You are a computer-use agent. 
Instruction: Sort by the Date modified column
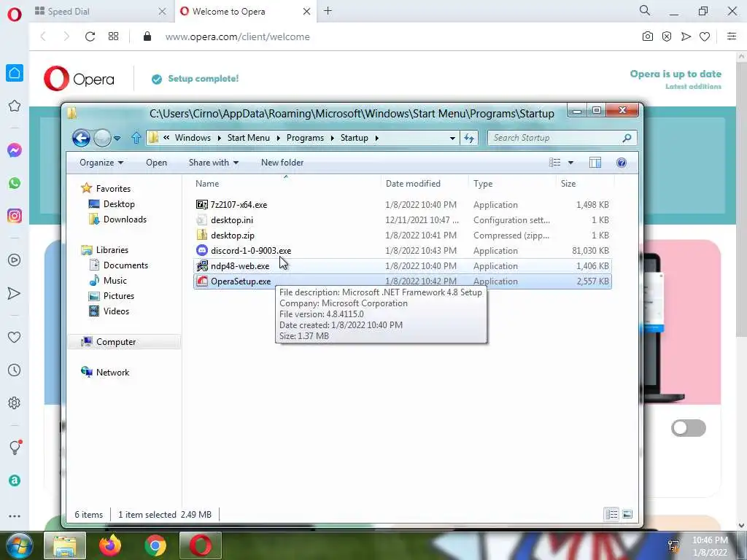tap(424, 183)
